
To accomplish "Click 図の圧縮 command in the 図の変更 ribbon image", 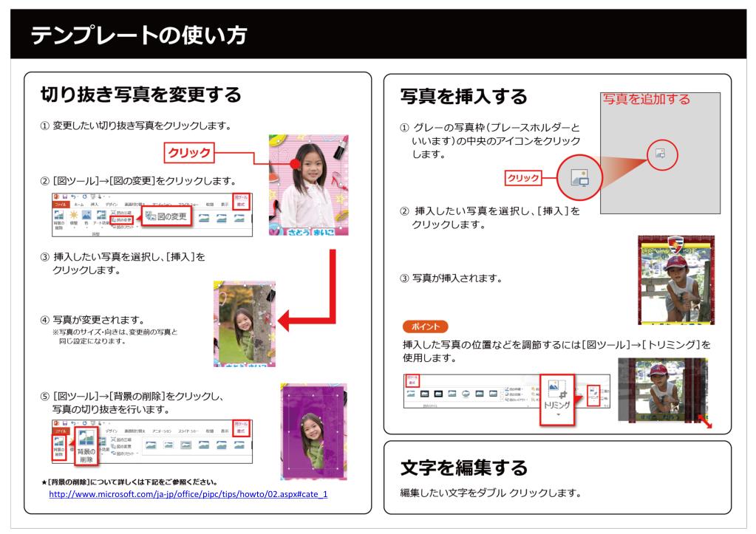I will [x=121, y=213].
